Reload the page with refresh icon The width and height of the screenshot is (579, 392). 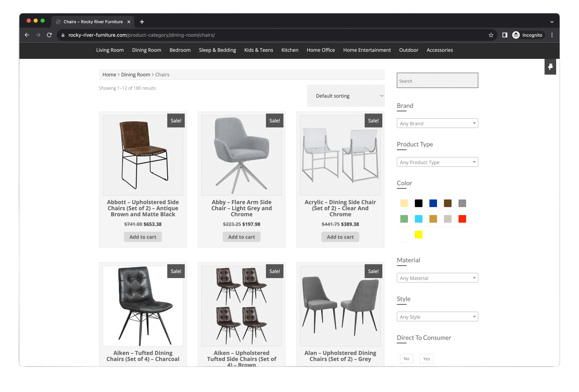click(49, 35)
